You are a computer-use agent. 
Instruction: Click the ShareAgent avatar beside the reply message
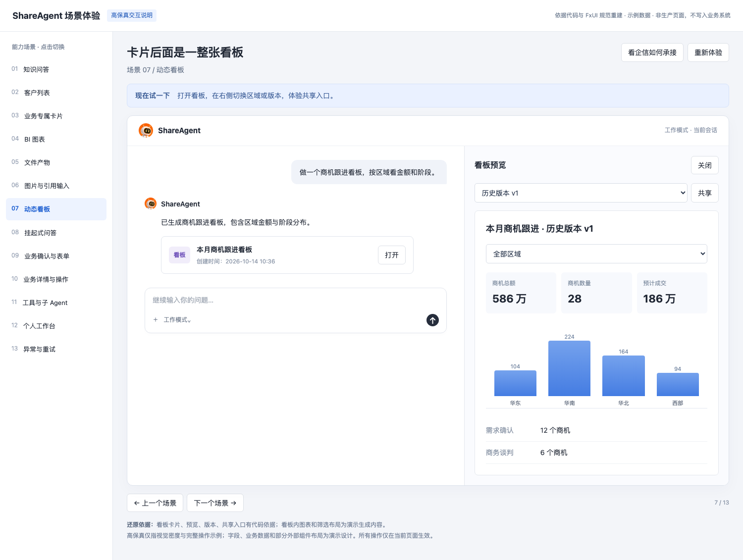(x=151, y=204)
